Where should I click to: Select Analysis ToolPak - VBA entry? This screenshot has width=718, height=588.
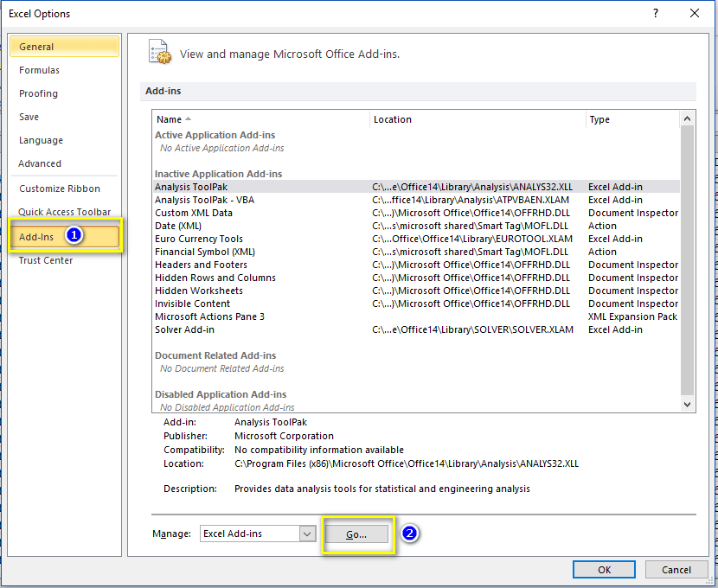click(204, 200)
